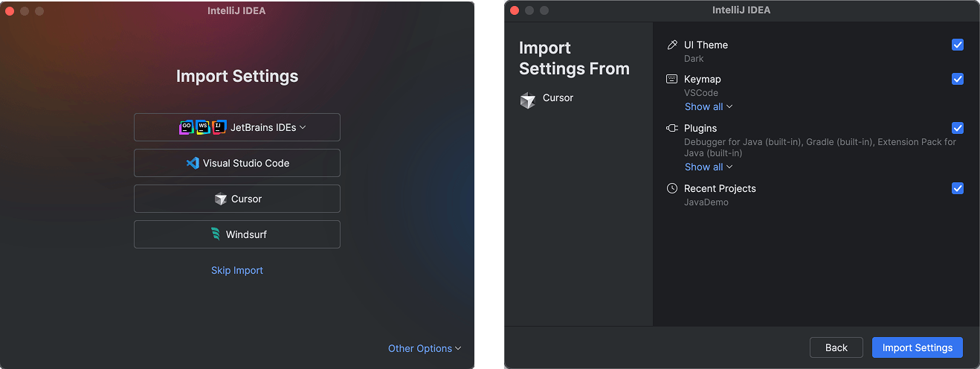
Task: Expand Show all under Plugins
Action: [x=709, y=167]
